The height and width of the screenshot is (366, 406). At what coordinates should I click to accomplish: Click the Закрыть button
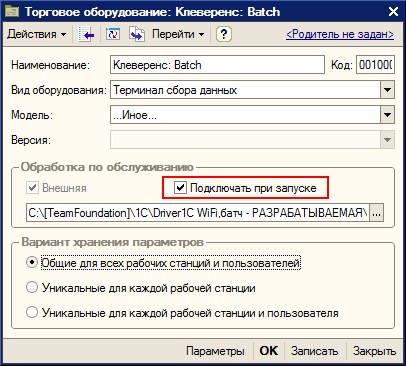[375, 351]
